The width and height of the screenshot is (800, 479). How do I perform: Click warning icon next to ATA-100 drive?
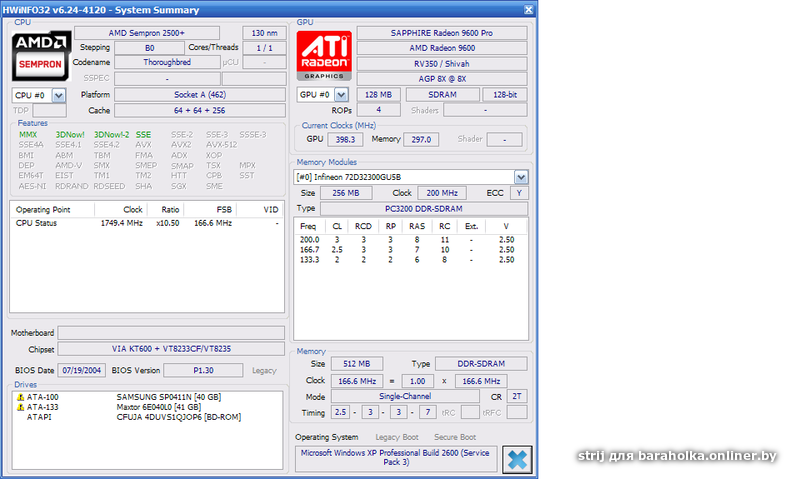point(20,397)
